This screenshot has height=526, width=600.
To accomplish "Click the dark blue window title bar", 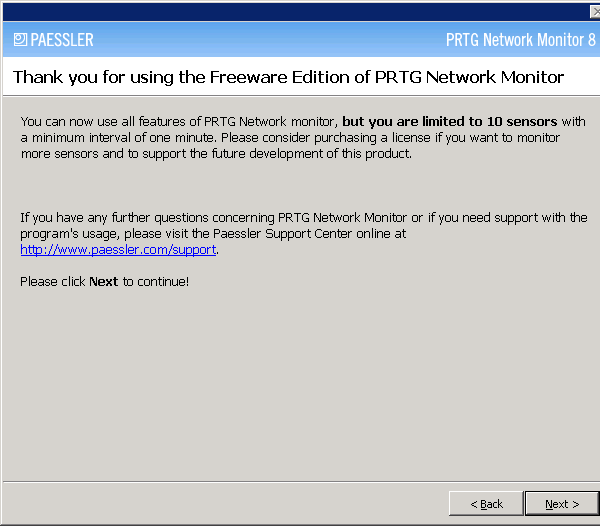I will pyautogui.click(x=295, y=12).
